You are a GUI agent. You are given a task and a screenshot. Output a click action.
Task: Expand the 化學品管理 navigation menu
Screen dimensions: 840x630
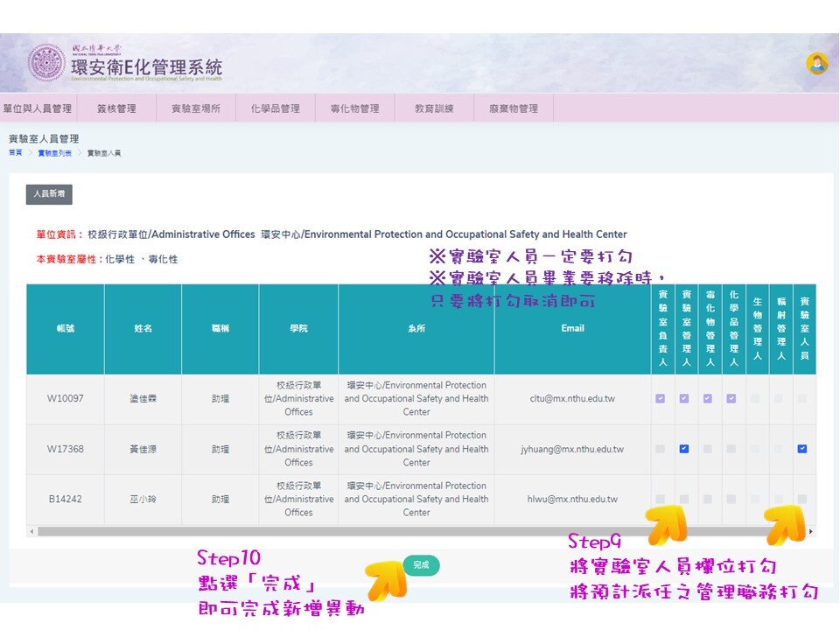[275, 108]
